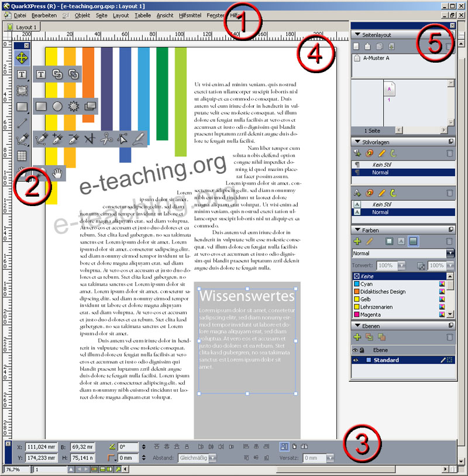
Task: Open the Normal blend mode dropdown
Action: coord(450,253)
